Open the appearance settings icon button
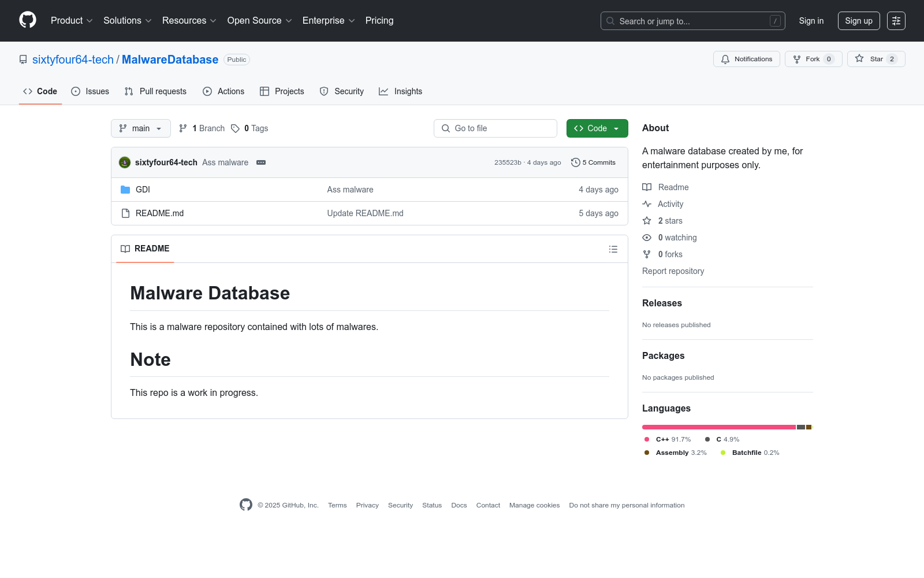Viewport: 924px width, 578px height. [x=896, y=21]
